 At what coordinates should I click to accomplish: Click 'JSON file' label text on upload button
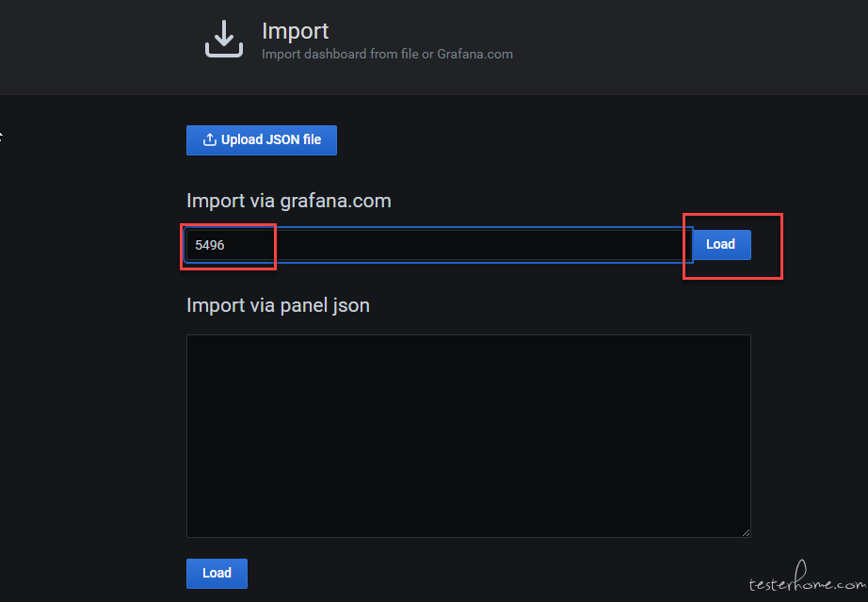[294, 139]
